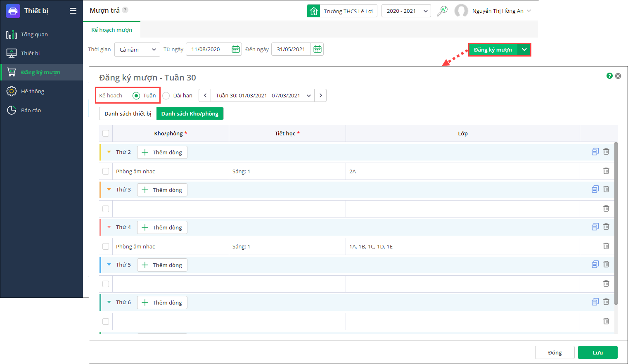Open Thiết bị in the sidebar menu
Viewport: 628px width, 364px height.
click(42, 53)
